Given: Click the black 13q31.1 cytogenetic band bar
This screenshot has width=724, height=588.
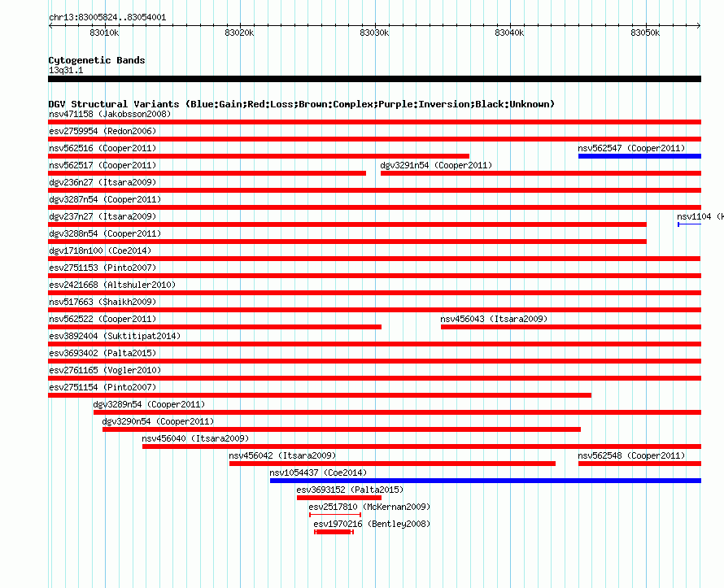Looking at the screenshot, I should (x=374, y=79).
